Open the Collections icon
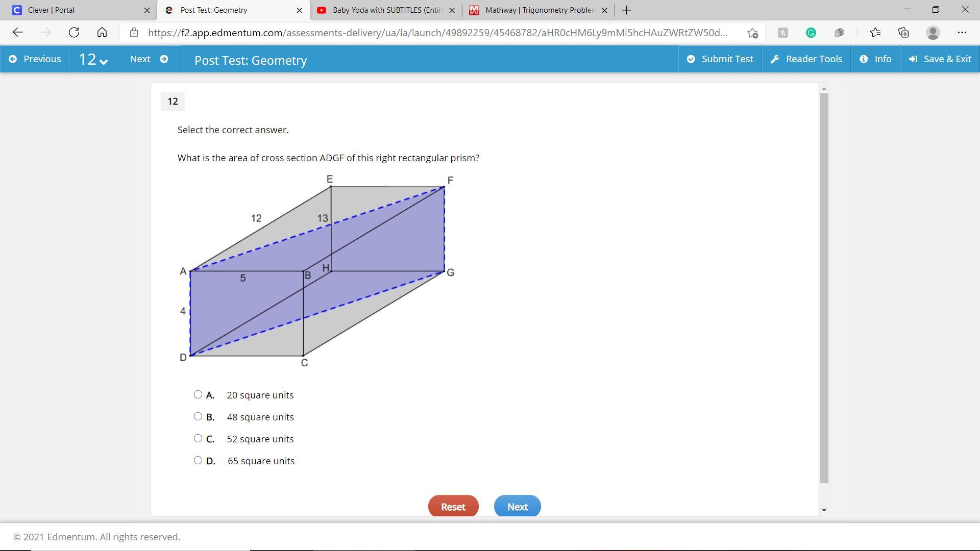The width and height of the screenshot is (980, 551). coord(903,33)
